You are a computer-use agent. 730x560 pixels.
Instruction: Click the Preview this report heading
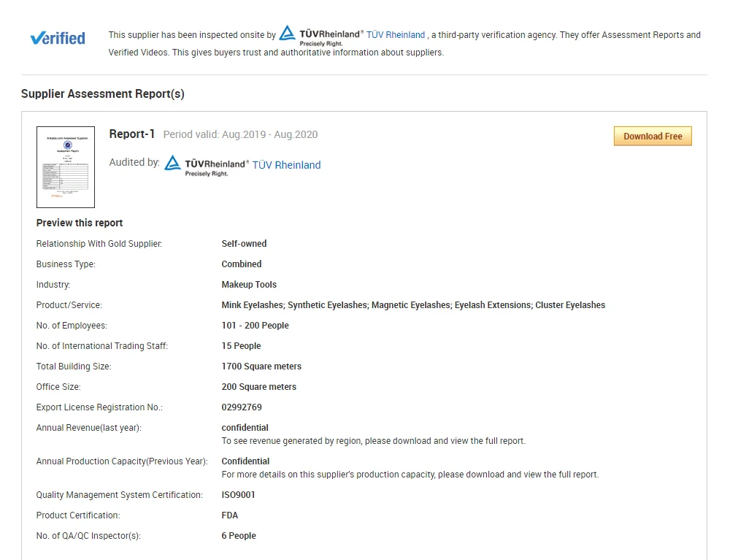pyautogui.click(x=80, y=223)
